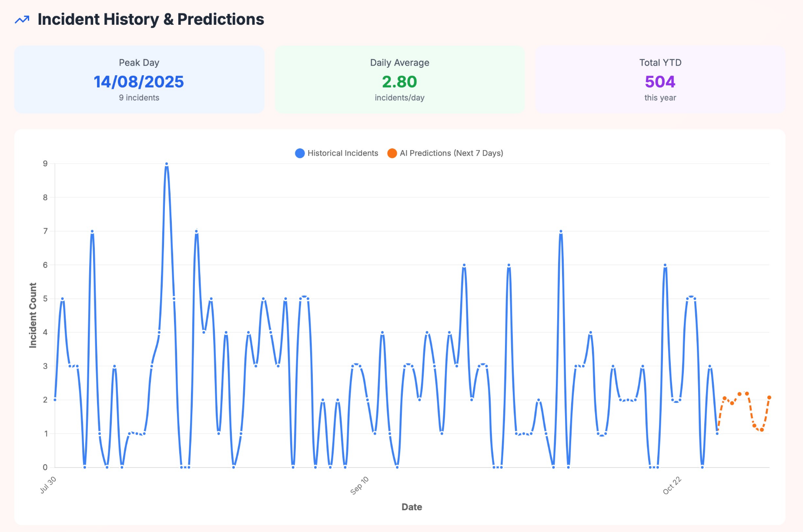Image resolution: width=803 pixels, height=532 pixels.
Task: Click the orange AI Predictions legend circle
Action: [x=392, y=153]
